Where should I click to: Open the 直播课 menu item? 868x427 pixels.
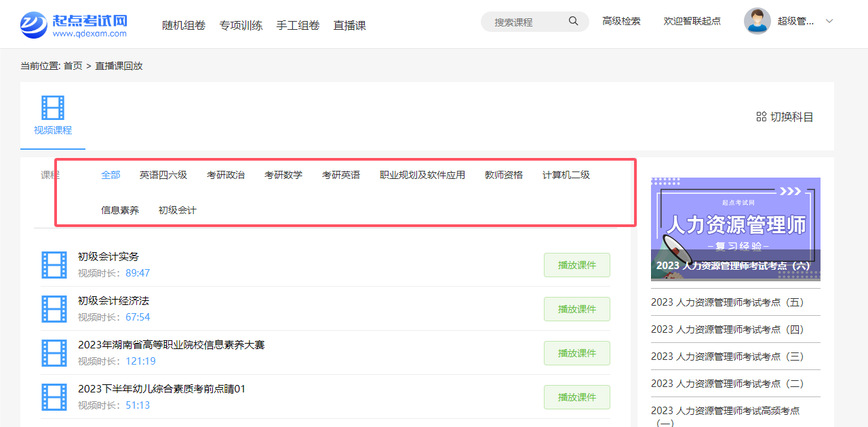pos(349,25)
